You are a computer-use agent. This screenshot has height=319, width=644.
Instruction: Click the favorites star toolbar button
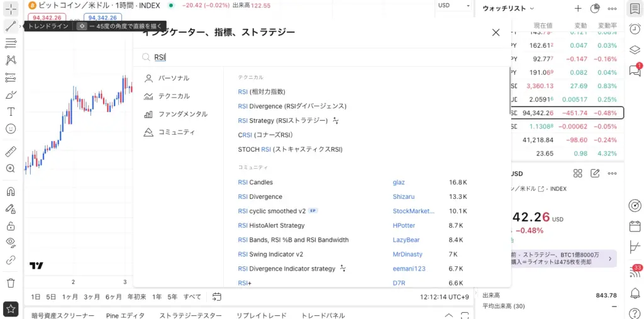11,308
